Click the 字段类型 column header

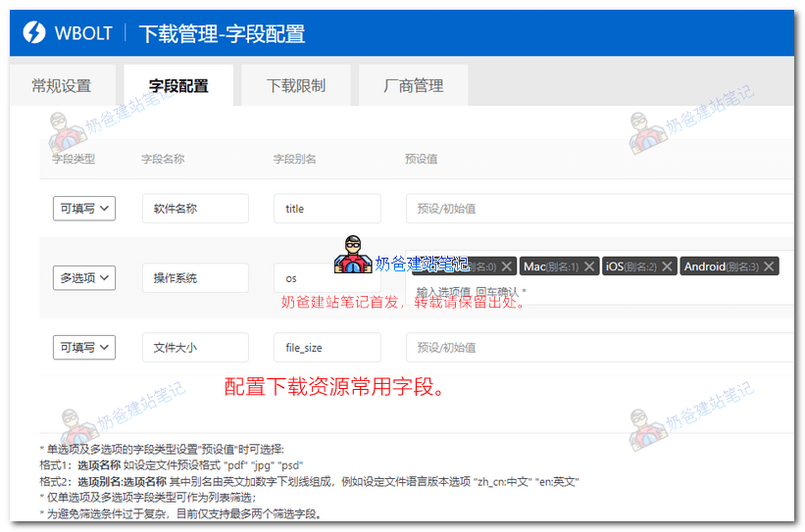click(x=74, y=159)
